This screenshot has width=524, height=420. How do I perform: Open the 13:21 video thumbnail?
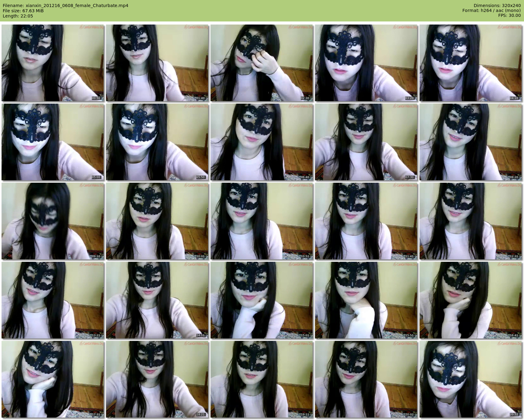tap(53, 300)
